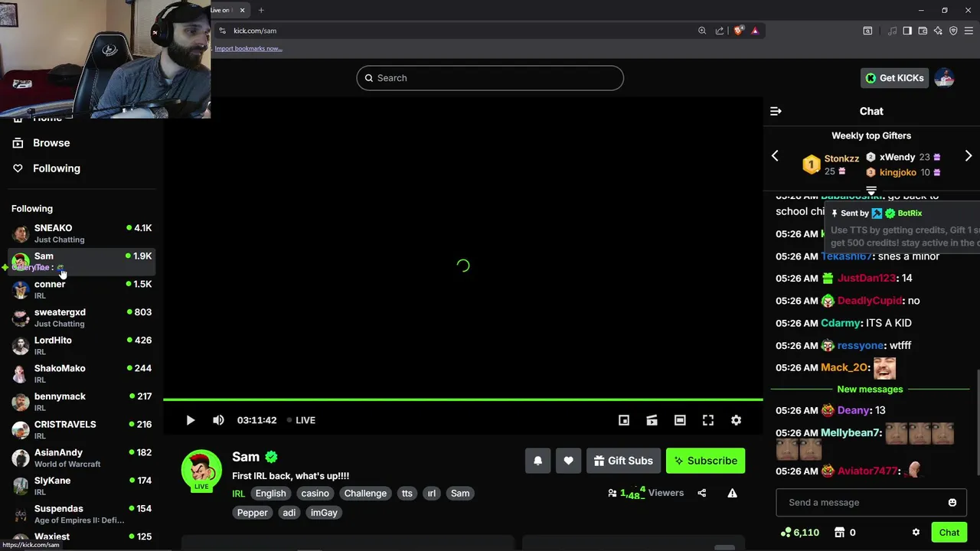Enter fullscreen using the player icon
Image resolution: width=980 pixels, height=551 pixels.
click(708, 420)
